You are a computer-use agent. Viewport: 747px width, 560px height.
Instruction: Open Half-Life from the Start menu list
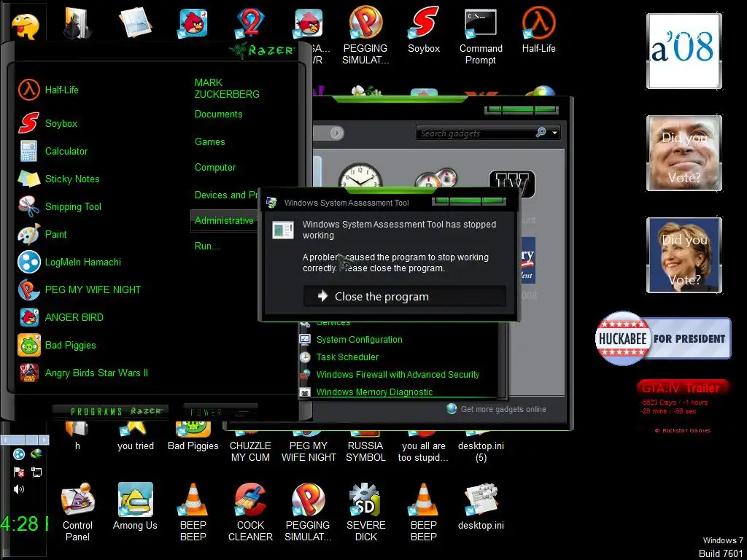(x=49, y=90)
